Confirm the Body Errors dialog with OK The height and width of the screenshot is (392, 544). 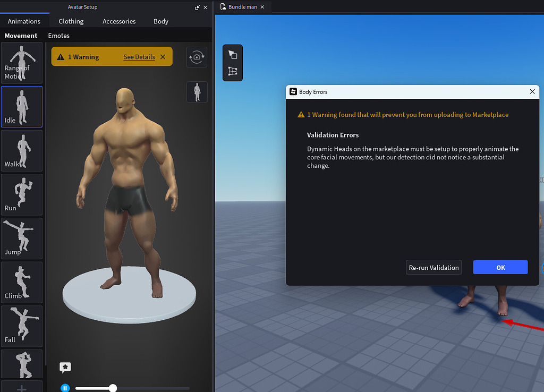[500, 268]
